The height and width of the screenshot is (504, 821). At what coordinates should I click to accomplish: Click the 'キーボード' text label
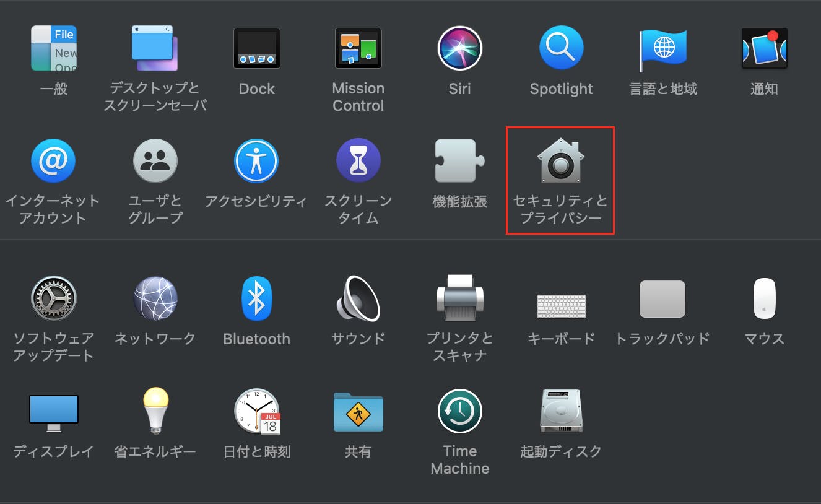(x=561, y=339)
